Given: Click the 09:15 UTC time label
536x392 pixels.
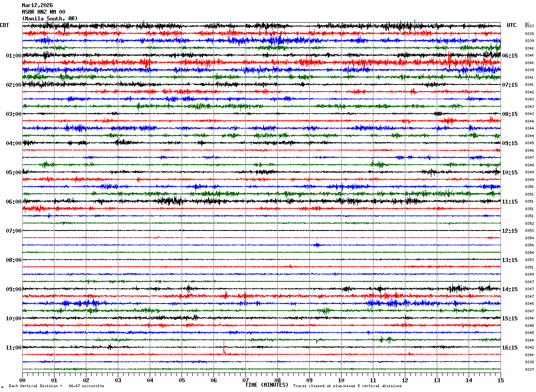Looking at the screenshot, I should [x=510, y=143].
